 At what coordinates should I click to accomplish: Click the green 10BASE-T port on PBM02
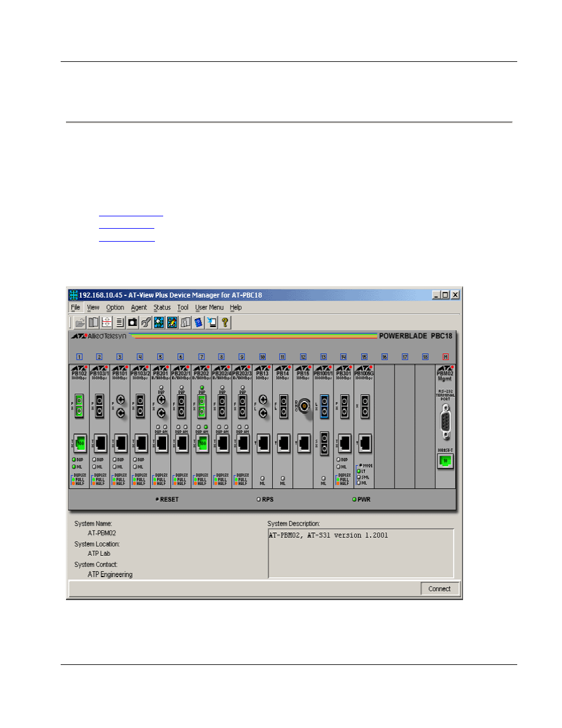pos(445,461)
